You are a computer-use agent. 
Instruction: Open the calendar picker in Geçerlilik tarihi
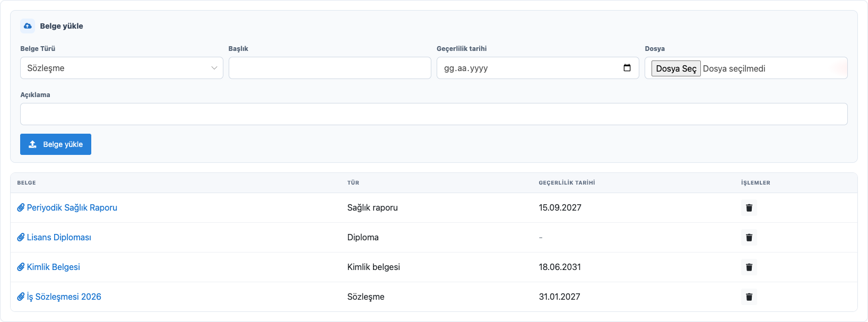pos(627,68)
